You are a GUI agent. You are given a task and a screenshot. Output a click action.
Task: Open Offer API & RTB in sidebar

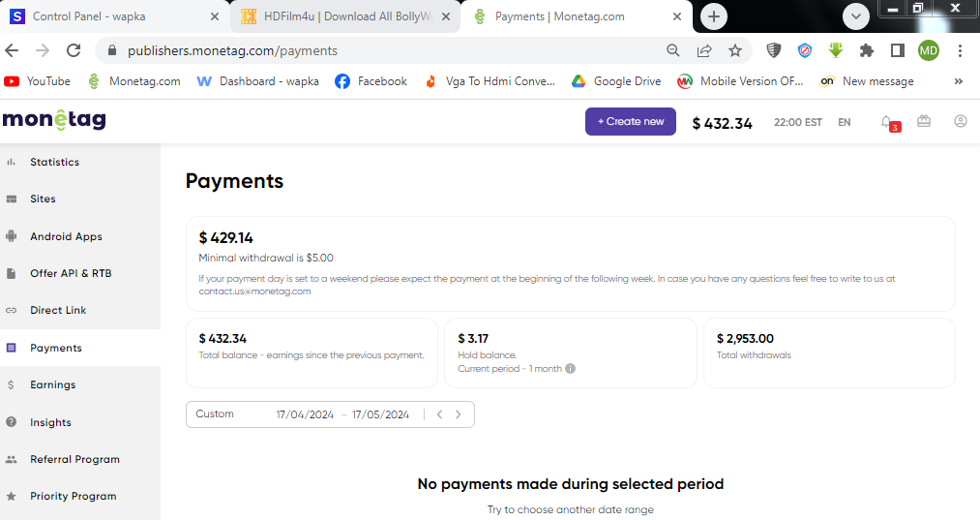click(80, 273)
